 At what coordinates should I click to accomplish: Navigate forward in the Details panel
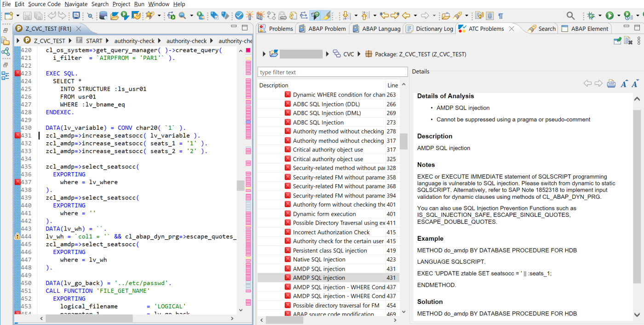598,83
